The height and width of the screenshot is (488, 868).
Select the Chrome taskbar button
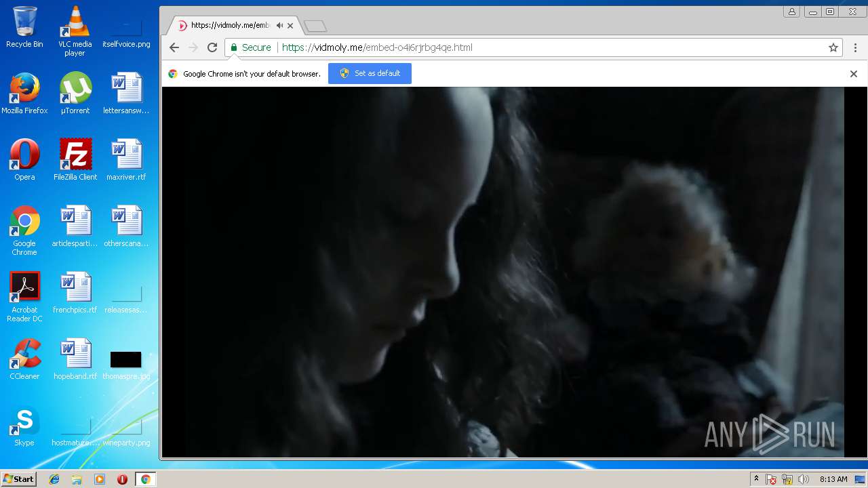click(x=145, y=479)
